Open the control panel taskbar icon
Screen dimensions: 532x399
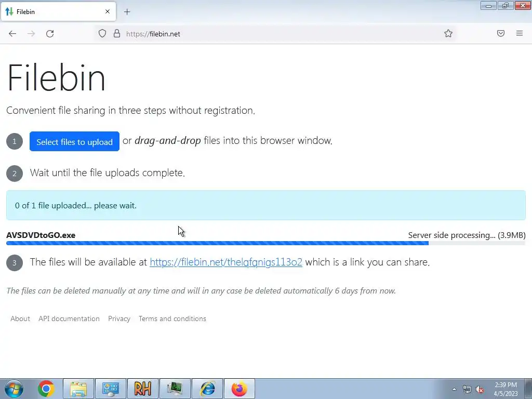(x=110, y=389)
